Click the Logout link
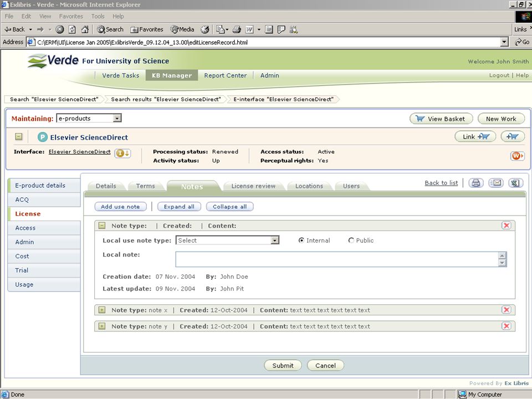 coord(499,75)
